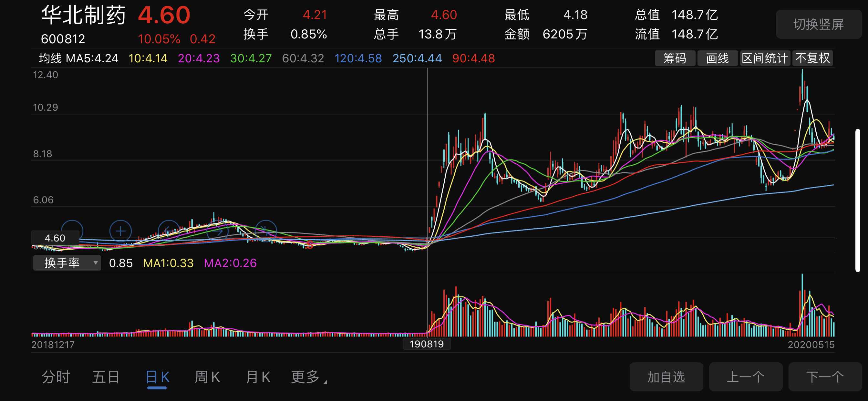This screenshot has width=868, height=401.
Task: Tap the 10.29 price axis label
Action: coord(46,108)
